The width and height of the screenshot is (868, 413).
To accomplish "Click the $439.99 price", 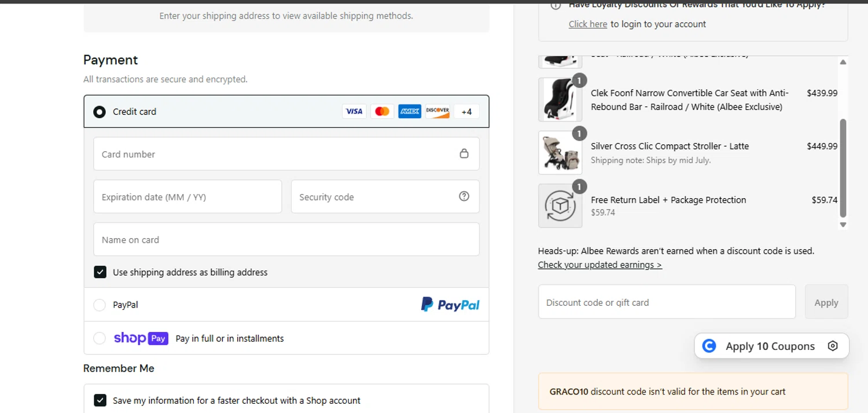I will [822, 93].
